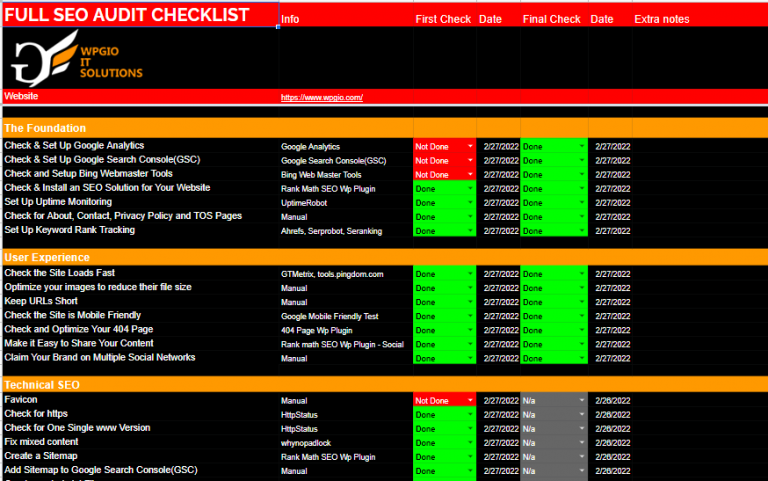This screenshot has width=768, height=481.
Task: Click the First Check column header
Action: 443,19
